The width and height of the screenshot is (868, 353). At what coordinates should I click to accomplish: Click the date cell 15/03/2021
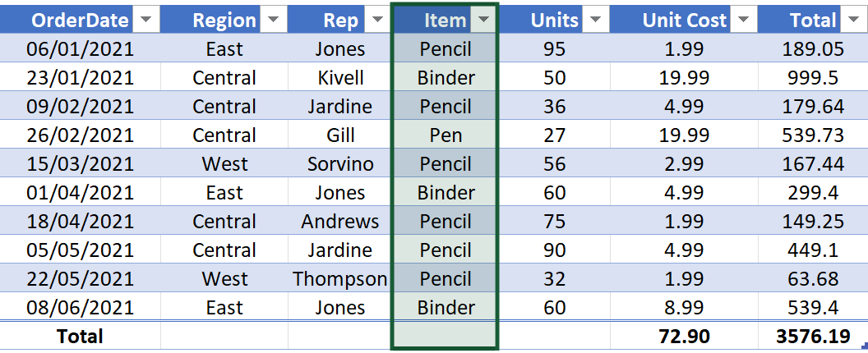click(x=80, y=164)
